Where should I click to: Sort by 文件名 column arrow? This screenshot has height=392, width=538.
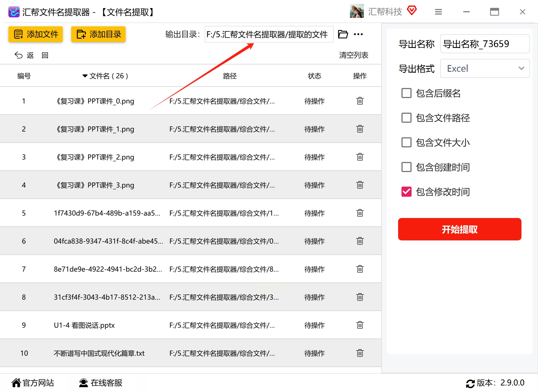click(85, 76)
